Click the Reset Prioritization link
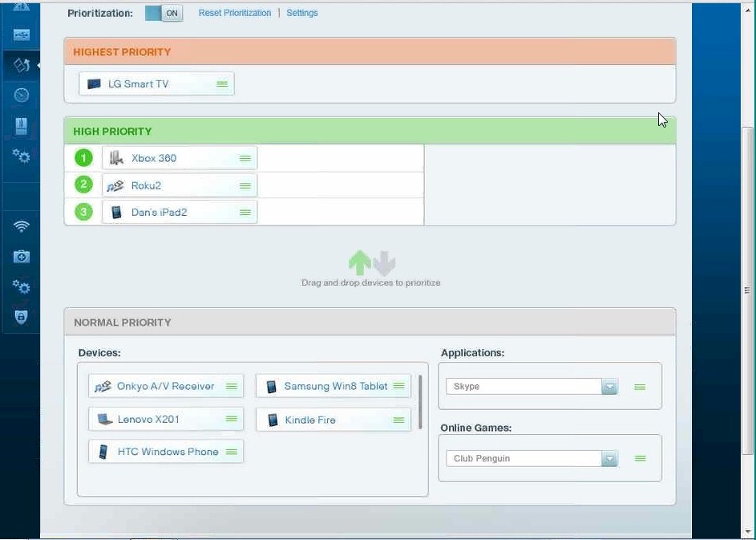Screen dimensions: 756x540 click(x=235, y=13)
